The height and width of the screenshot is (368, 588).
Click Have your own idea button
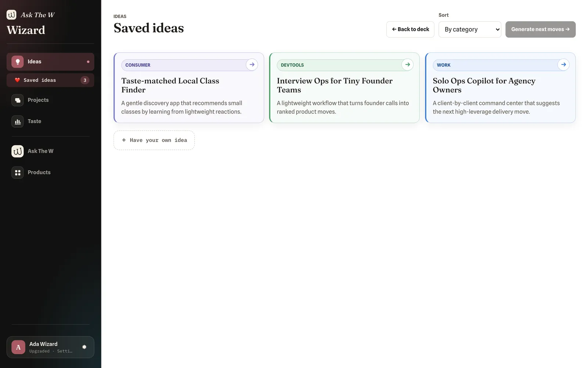pyautogui.click(x=154, y=140)
